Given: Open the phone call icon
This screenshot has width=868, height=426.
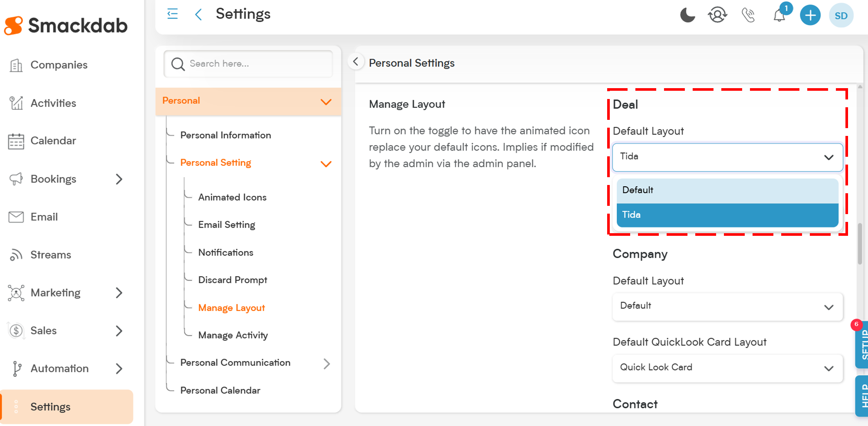Looking at the screenshot, I should [748, 15].
